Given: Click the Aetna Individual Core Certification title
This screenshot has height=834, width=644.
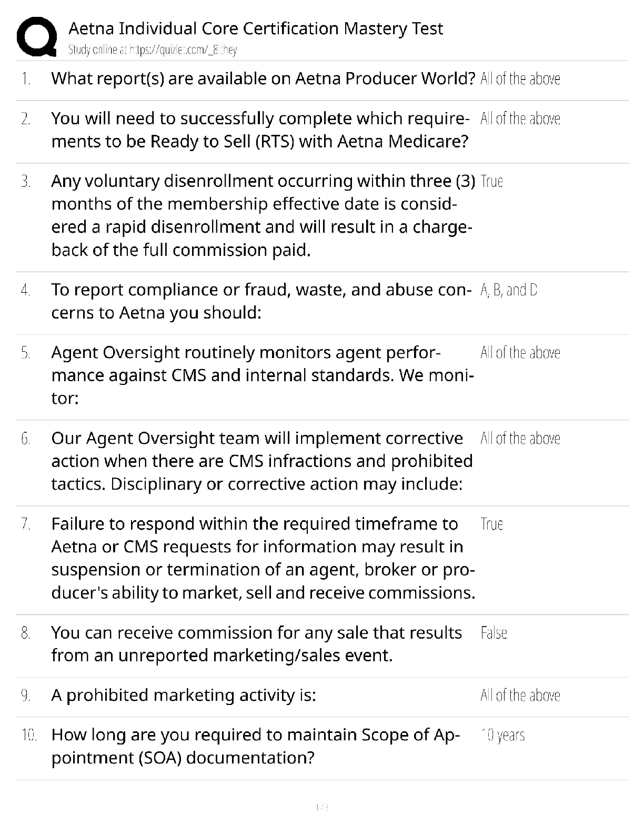Looking at the screenshot, I should pos(256,28).
